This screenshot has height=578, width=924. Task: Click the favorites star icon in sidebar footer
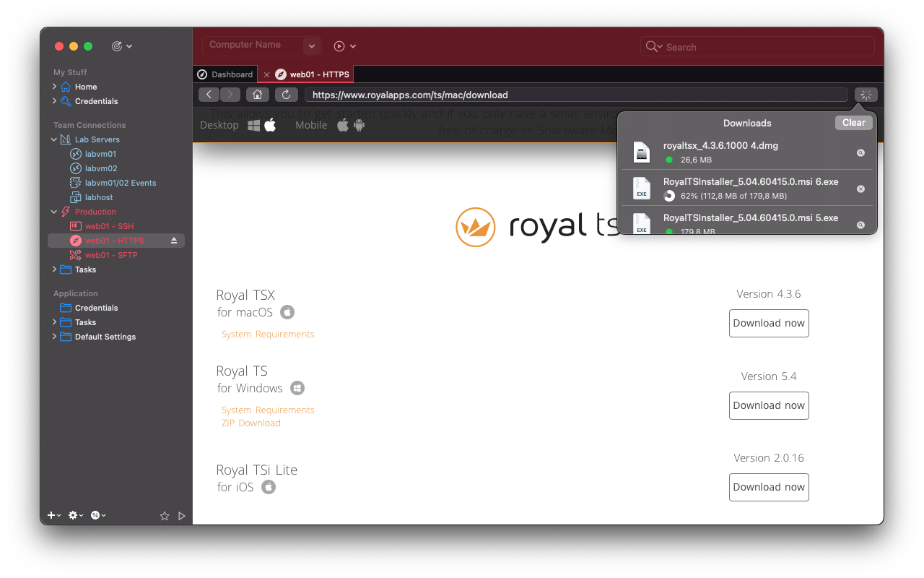point(164,516)
